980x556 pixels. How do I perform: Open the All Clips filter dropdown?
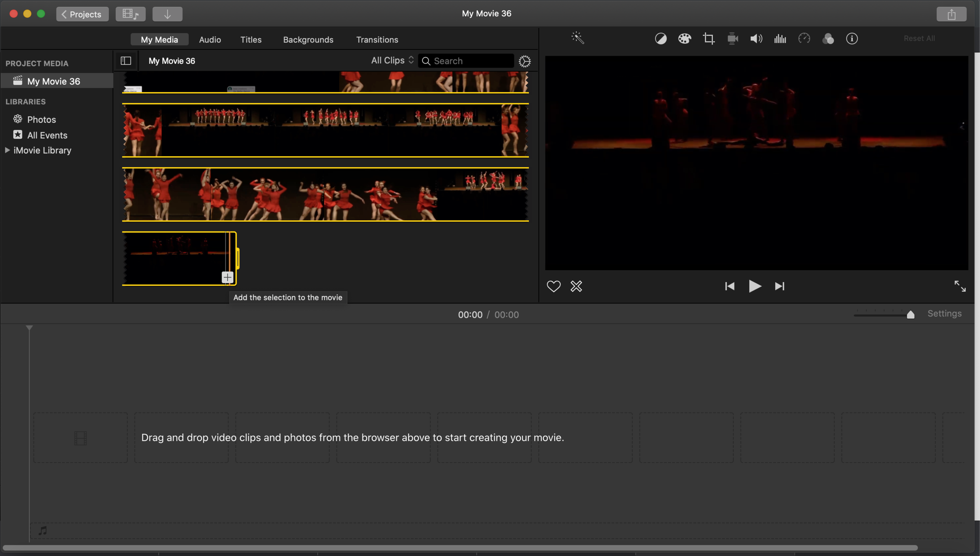[392, 61]
